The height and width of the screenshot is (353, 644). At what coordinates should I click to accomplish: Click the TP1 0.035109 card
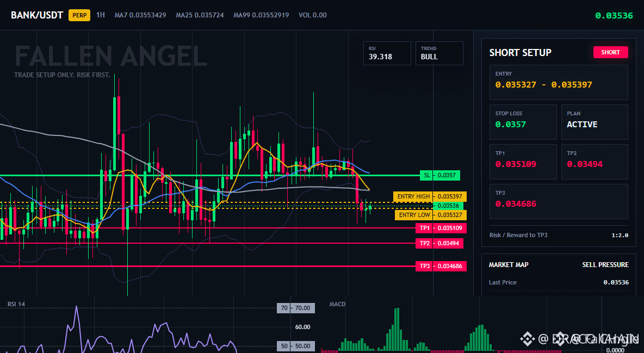click(523, 162)
